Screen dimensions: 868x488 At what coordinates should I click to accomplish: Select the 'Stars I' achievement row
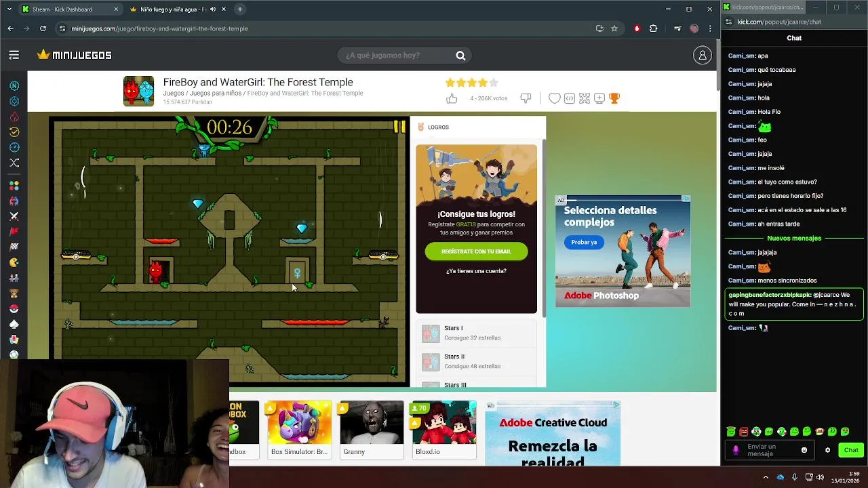(476, 333)
